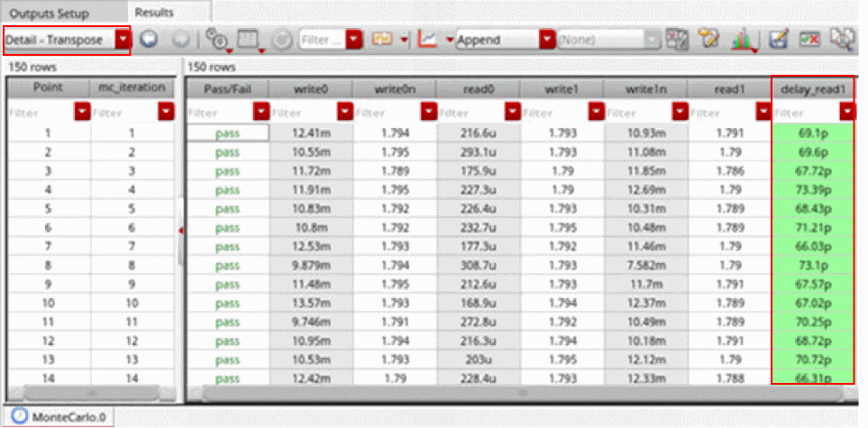Select the Results tab

pos(156,13)
